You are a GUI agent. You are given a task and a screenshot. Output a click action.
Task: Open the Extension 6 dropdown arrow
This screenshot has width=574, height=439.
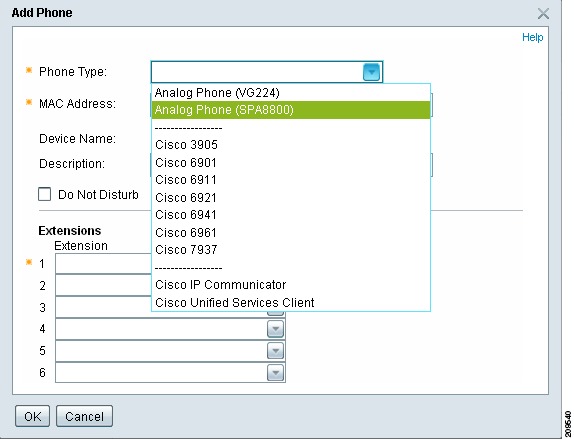pos(275,373)
